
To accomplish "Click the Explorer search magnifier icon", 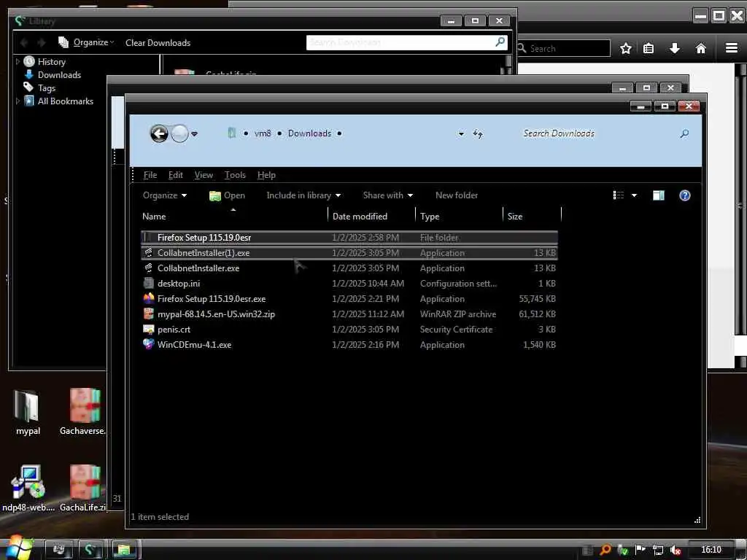I will 684,134.
